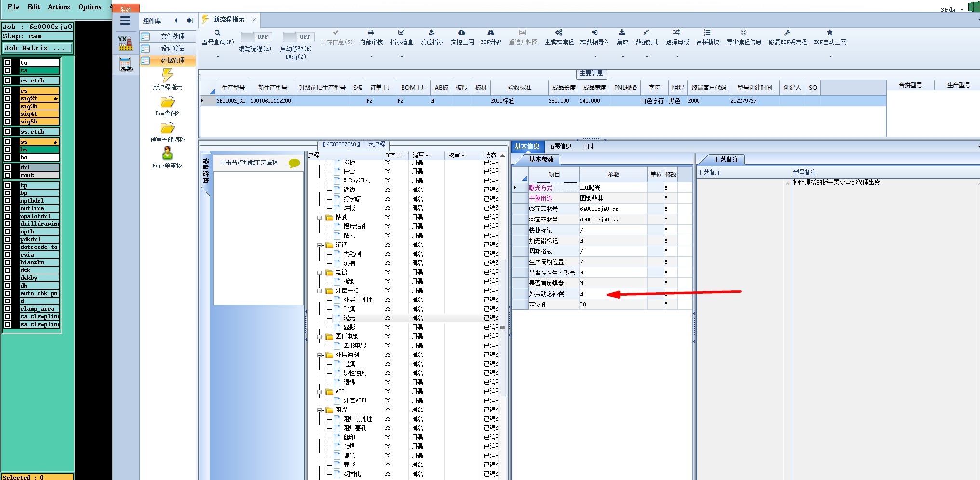Toggle the 编写流程(R) OFF switch
Viewport: 980px width, 480px height.
tap(256, 37)
